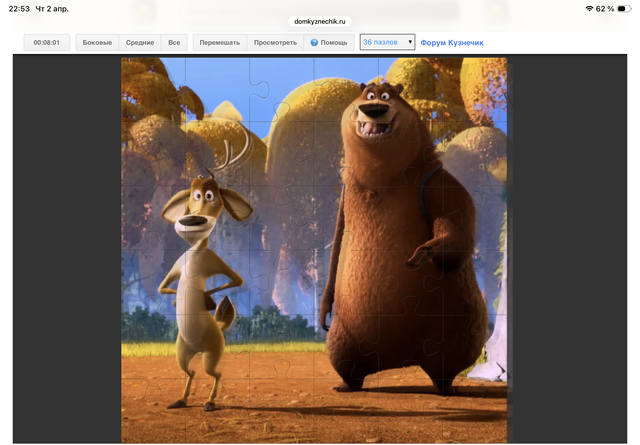Tap the 22:53 clock in status bar
The image size is (640, 445).
(x=20, y=9)
